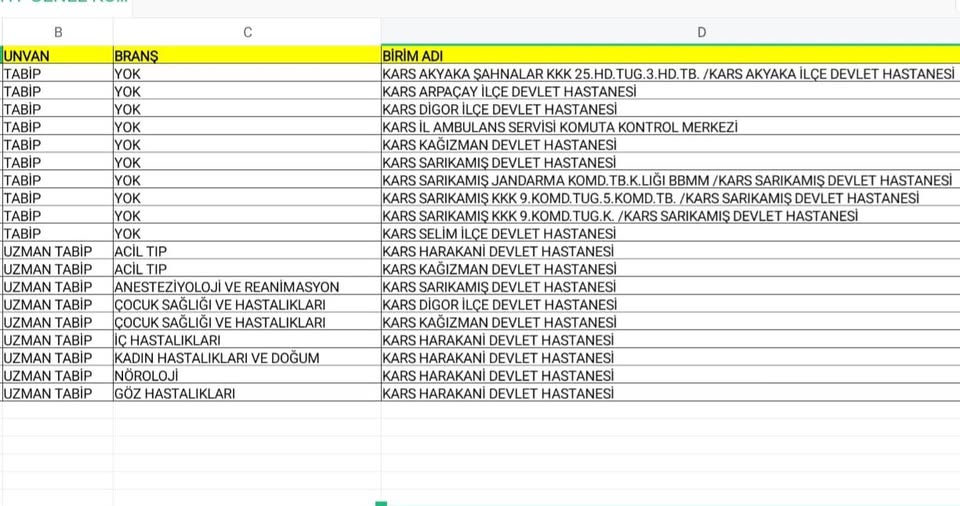Select UZMAN TABİP cell in the NÖROLOJİ row
Screen dimensions: 960x506
(58, 376)
